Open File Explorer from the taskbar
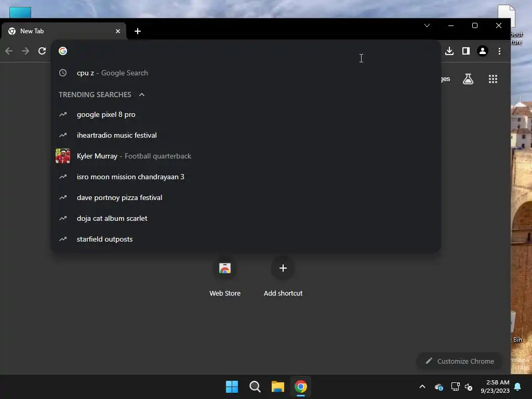 [277, 387]
